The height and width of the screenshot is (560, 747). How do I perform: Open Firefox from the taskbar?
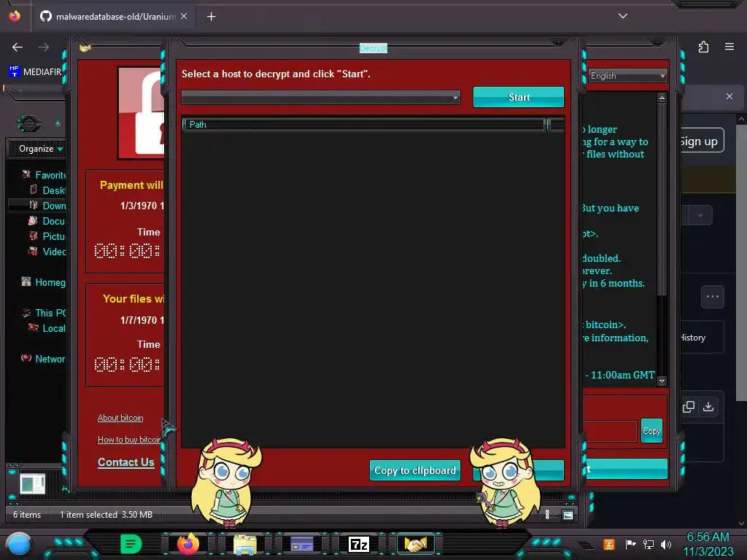click(188, 544)
